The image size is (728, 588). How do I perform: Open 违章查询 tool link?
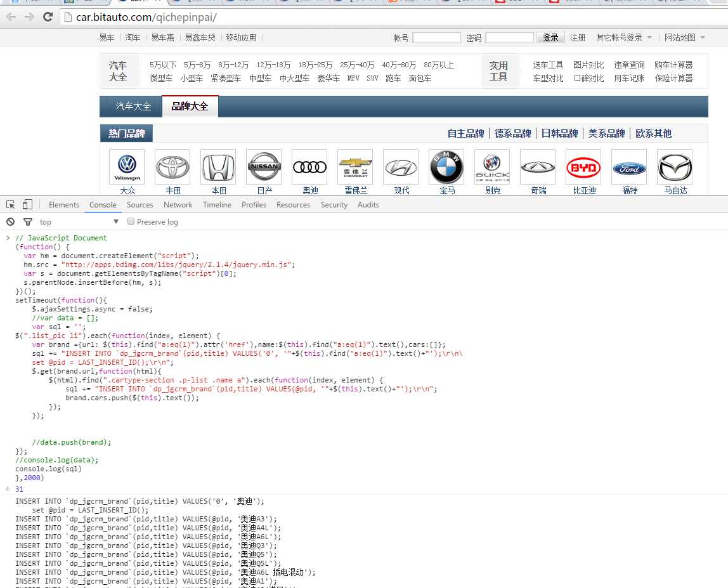click(x=629, y=65)
